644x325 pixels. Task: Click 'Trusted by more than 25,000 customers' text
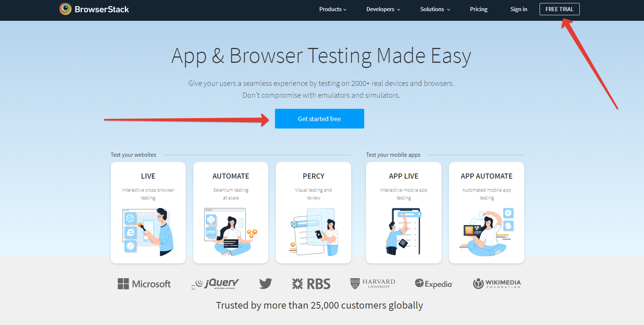[320, 305]
